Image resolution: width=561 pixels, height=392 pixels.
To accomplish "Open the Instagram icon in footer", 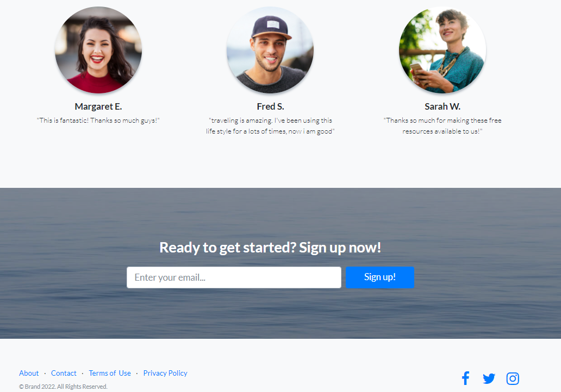I will [513, 378].
